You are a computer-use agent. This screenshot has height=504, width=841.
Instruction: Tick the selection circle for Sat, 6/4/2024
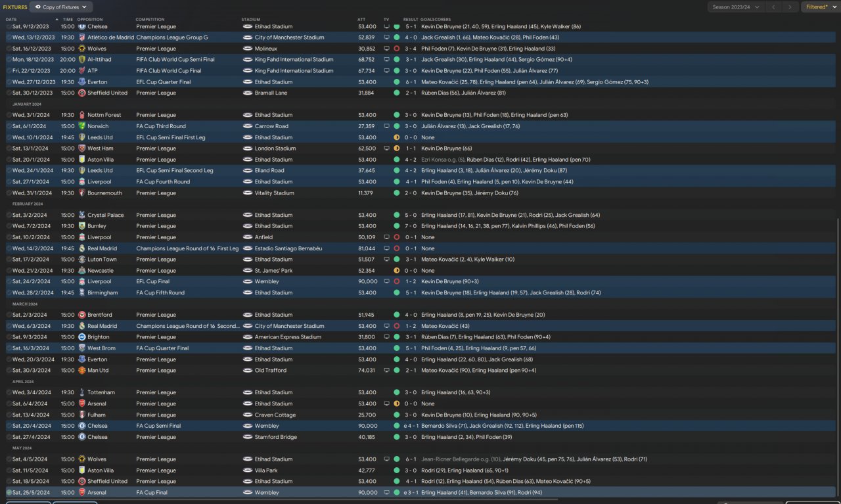tap(9, 403)
